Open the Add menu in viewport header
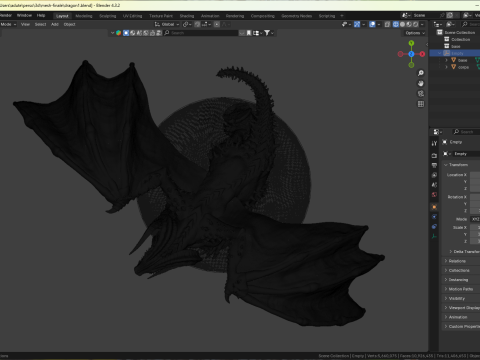The image size is (480, 360). (x=55, y=24)
